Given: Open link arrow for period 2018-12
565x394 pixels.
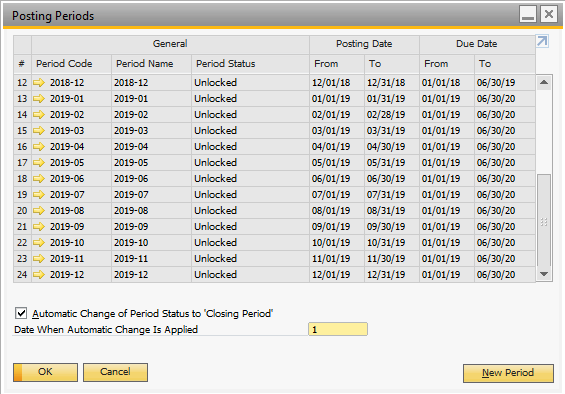Looking at the screenshot, I should point(39,83).
